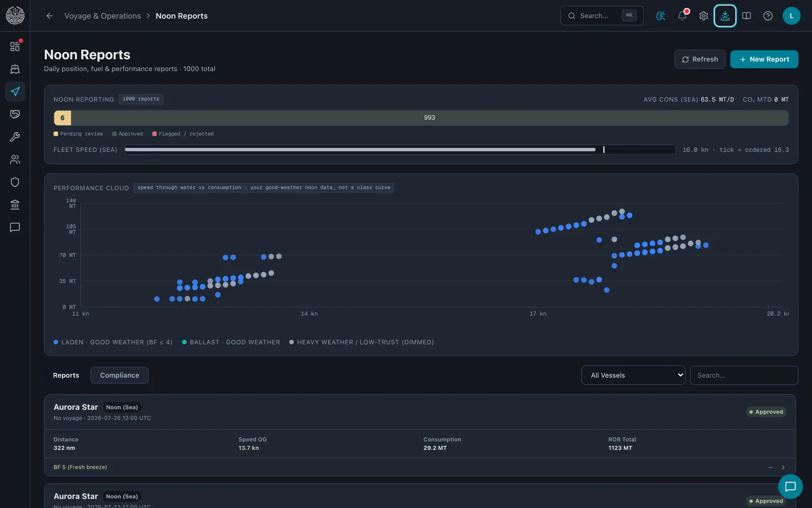Toggle the Ballast good weather legend
The height and width of the screenshot is (508, 812).
[231, 342]
